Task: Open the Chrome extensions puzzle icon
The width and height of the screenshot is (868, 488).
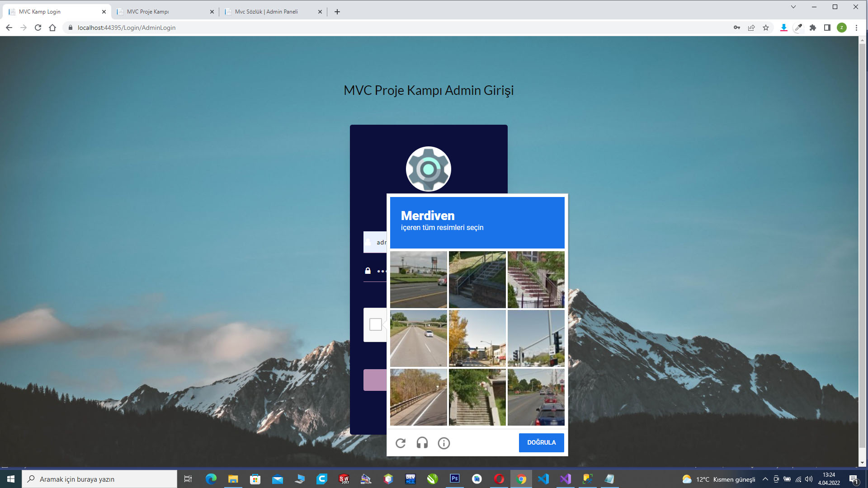Action: coord(813,28)
